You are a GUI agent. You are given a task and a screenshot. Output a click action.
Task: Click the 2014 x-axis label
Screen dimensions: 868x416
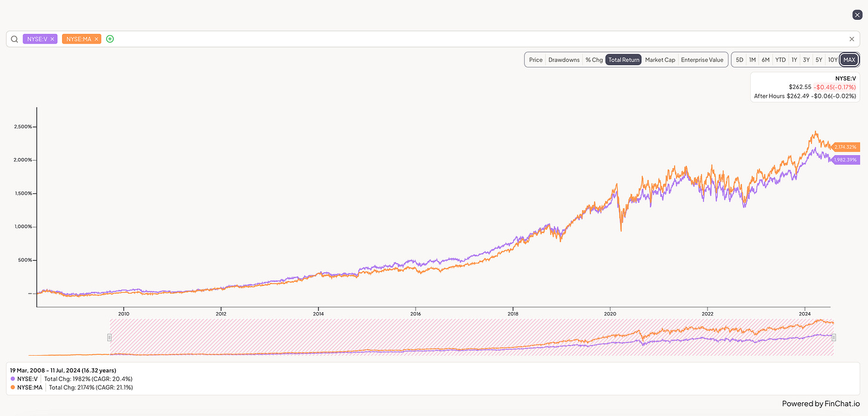coord(318,313)
